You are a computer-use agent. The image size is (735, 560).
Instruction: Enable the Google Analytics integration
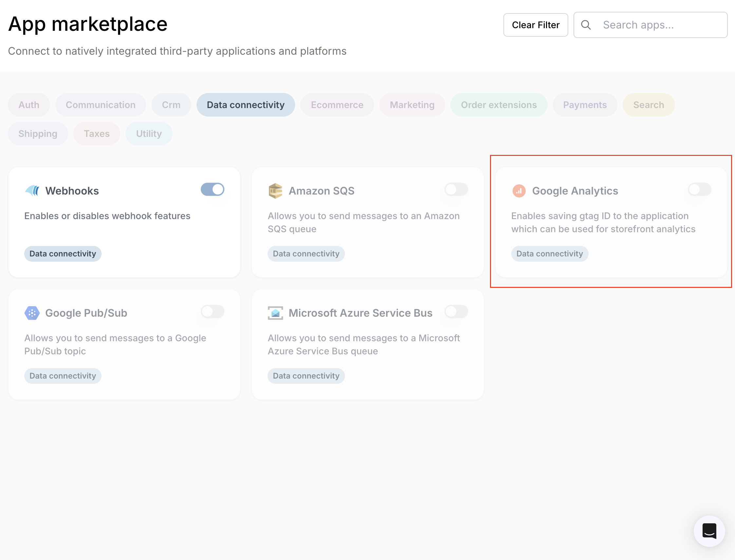pos(699,189)
